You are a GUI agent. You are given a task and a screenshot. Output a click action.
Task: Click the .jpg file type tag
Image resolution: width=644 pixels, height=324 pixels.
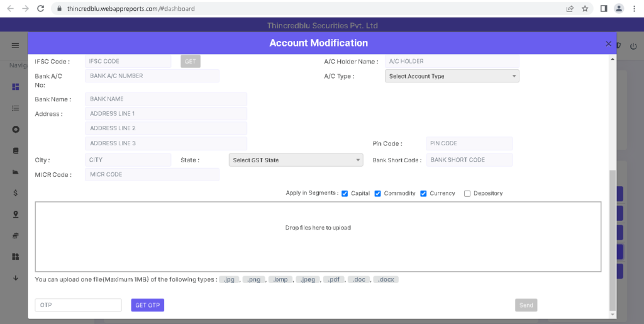(229, 280)
